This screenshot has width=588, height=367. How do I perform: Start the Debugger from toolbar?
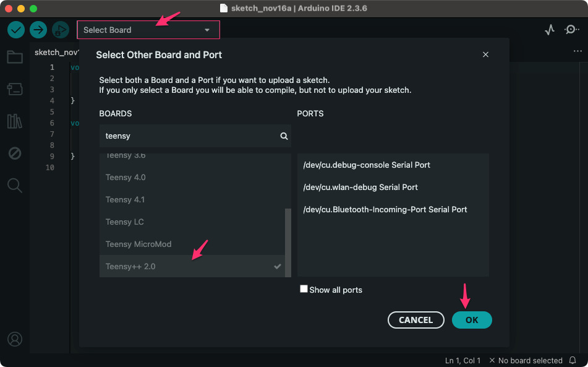coord(60,30)
